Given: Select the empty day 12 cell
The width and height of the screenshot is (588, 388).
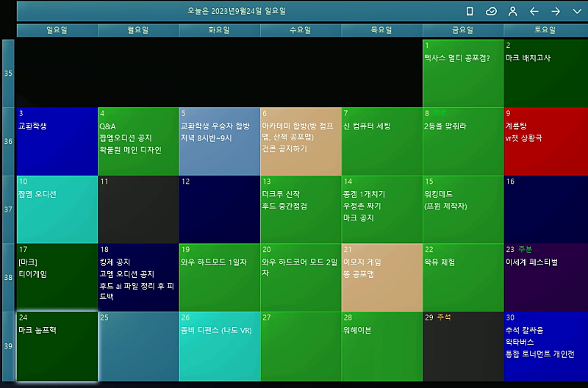Looking at the screenshot, I should [x=219, y=209].
